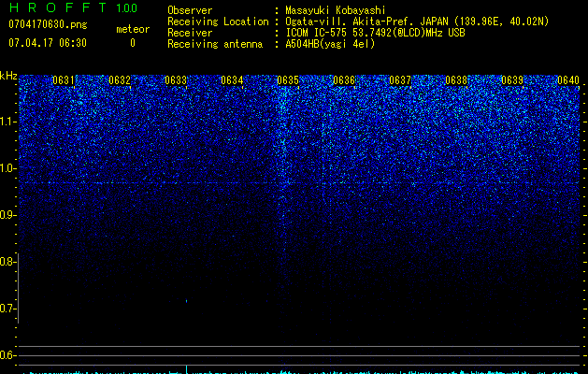Click the Observer field label
The height and width of the screenshot is (374, 588).
coord(190,10)
